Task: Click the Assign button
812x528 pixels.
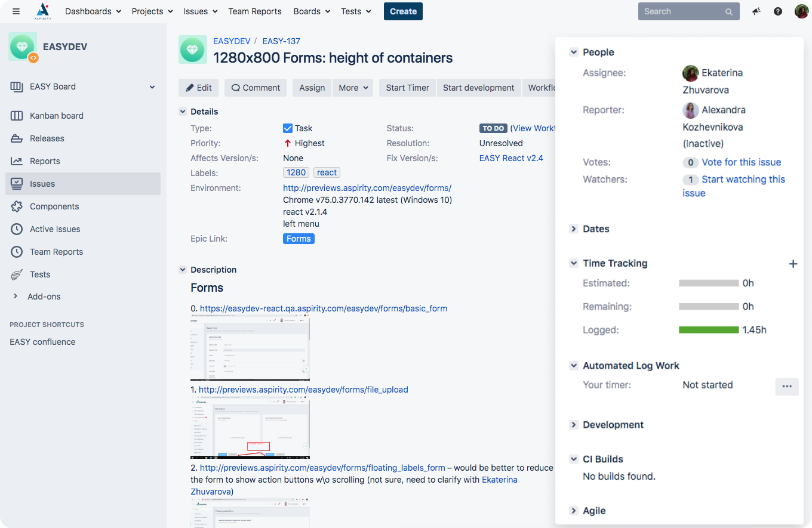Action: pos(312,88)
